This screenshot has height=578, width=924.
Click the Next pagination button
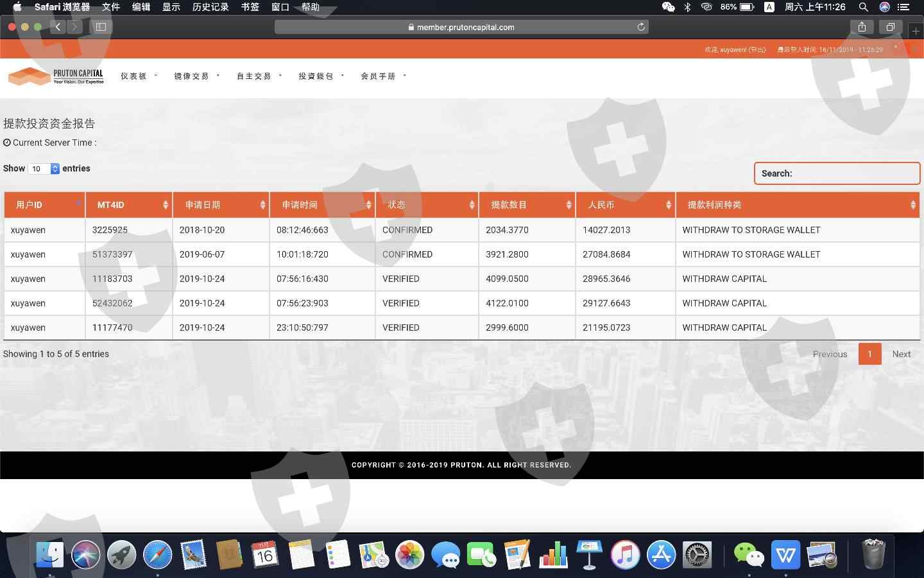[x=901, y=354]
